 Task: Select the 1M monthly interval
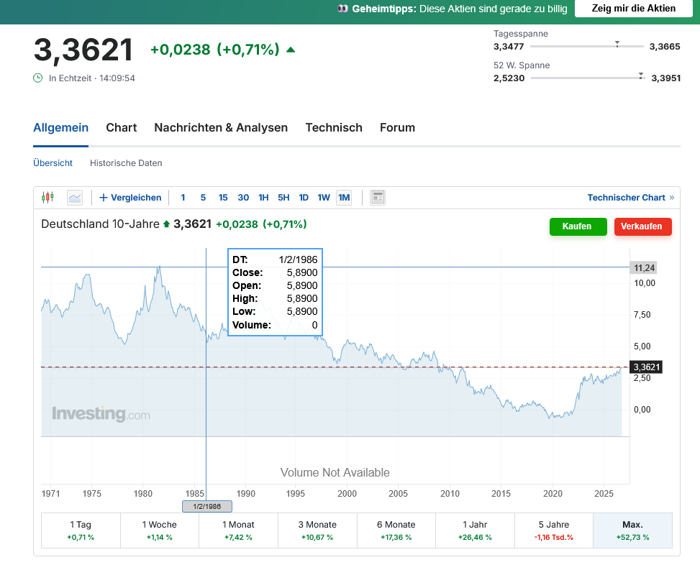[x=344, y=198]
